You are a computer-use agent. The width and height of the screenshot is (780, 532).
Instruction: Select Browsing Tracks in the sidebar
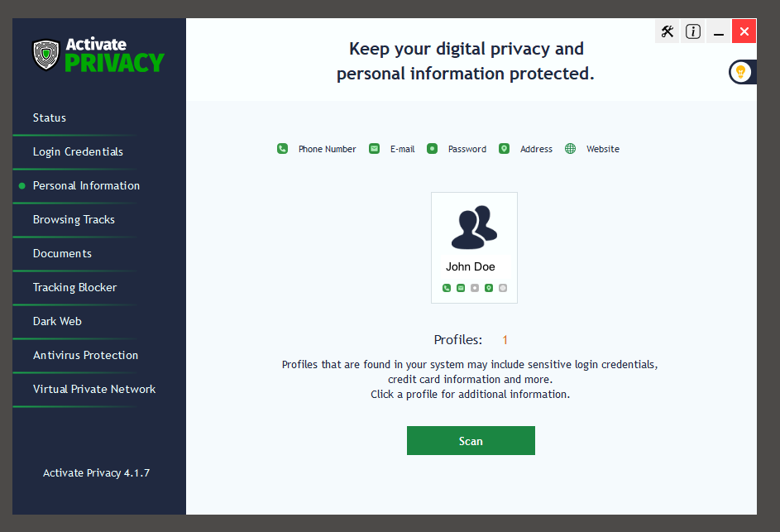[x=74, y=219]
